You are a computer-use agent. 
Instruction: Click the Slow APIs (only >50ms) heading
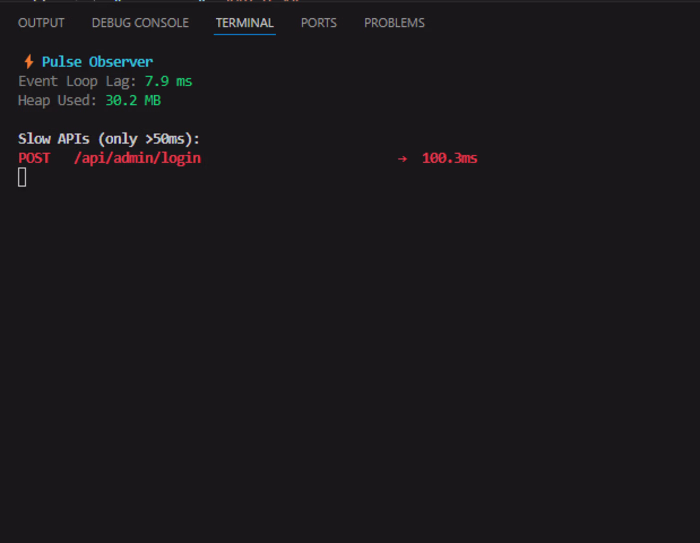[108, 139]
